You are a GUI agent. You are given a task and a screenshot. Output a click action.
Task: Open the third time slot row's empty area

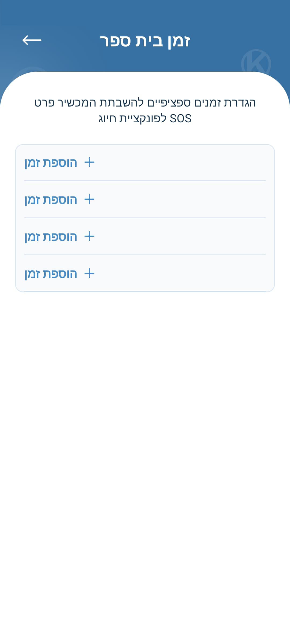tap(180, 237)
